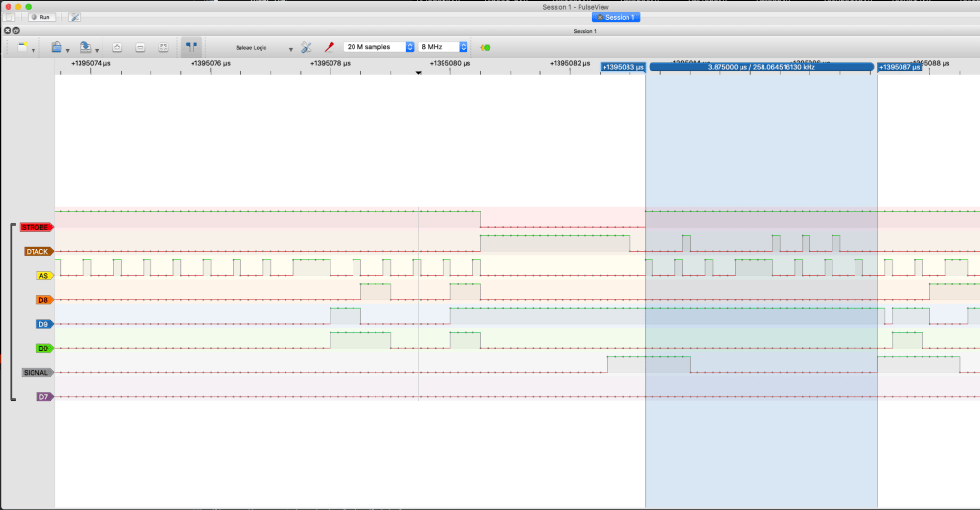Select the DTACK channel label
Image resolution: width=980 pixels, height=510 pixels.
37,251
